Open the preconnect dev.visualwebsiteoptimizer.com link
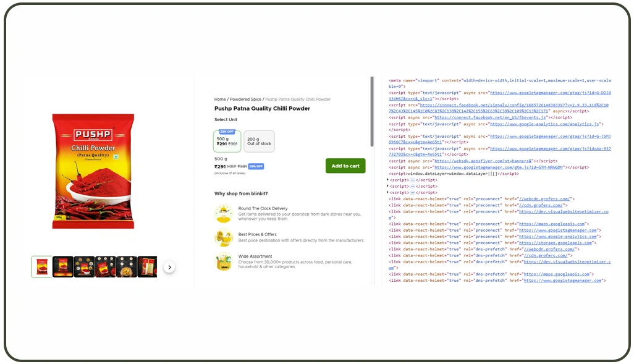Viewport: 634px width, 364px height. click(x=564, y=211)
